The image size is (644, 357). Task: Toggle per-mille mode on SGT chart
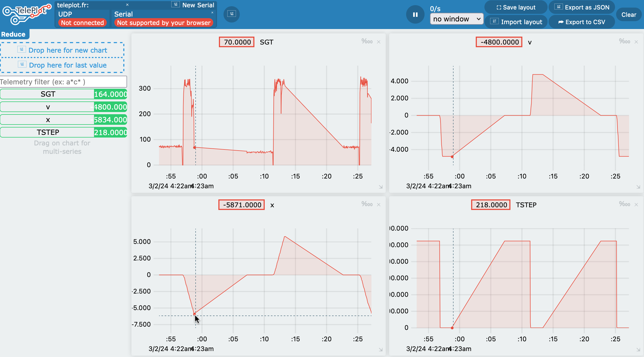[367, 41]
